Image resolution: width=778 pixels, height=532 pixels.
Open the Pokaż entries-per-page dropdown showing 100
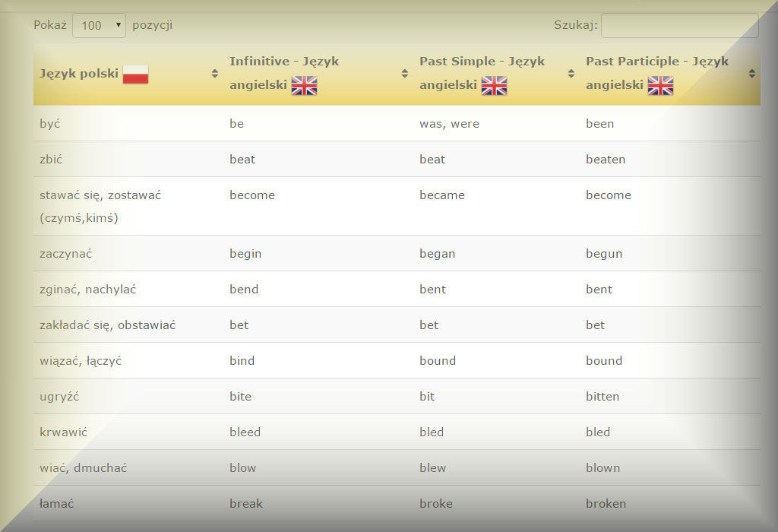coord(100,25)
